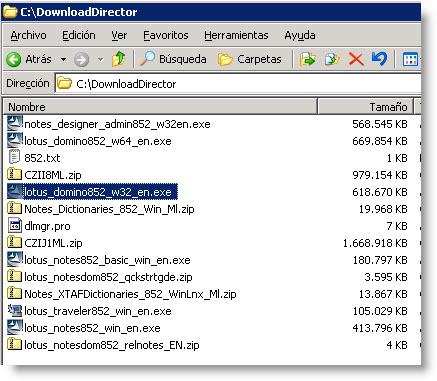Click the grayed Forward arrow button

click(x=81, y=60)
